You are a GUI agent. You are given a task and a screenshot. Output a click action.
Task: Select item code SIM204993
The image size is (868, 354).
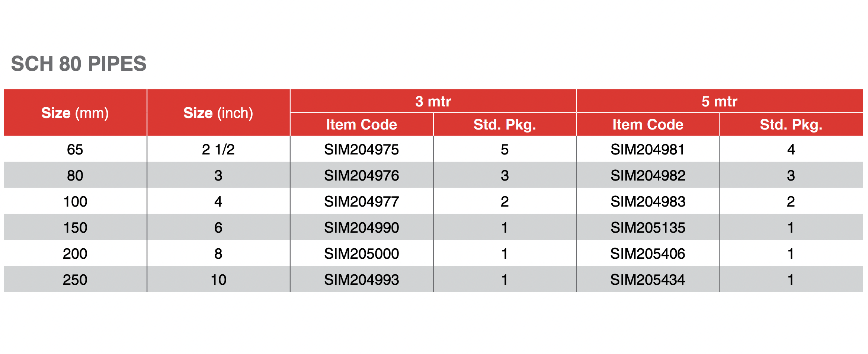(361, 280)
